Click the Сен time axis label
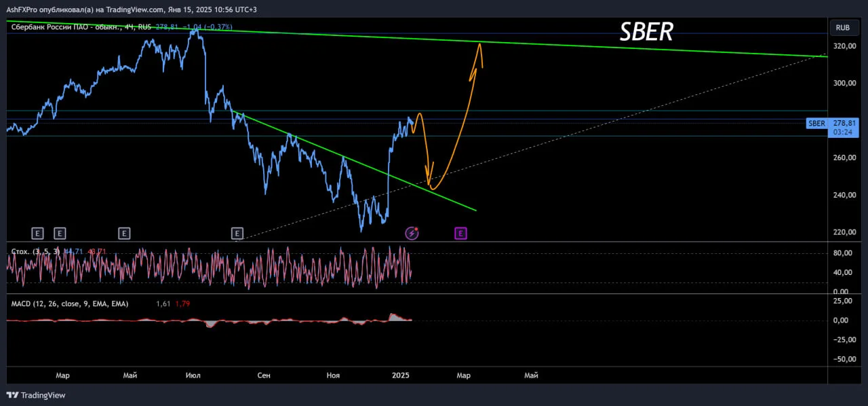 click(264, 375)
